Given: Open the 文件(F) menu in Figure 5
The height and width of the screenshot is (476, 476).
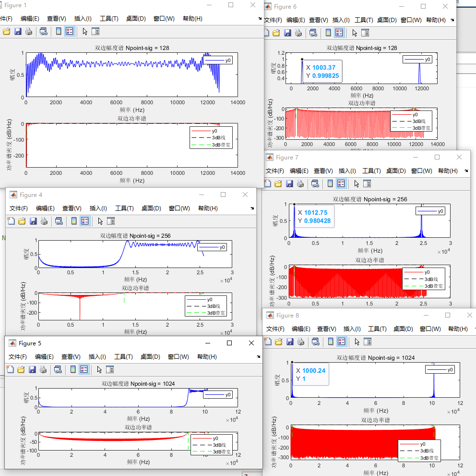Looking at the screenshot, I should point(18,356).
